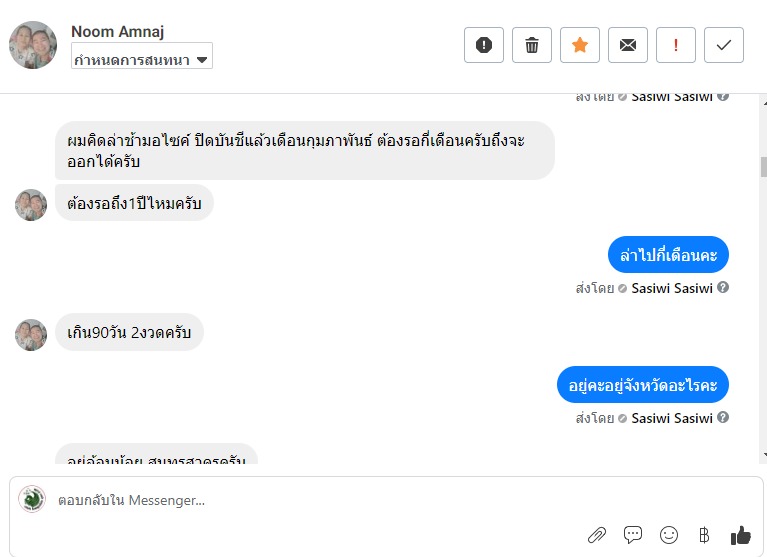Image resolution: width=767 pixels, height=557 pixels.
Task: Delete conversation with the trash icon
Action: 532,45
